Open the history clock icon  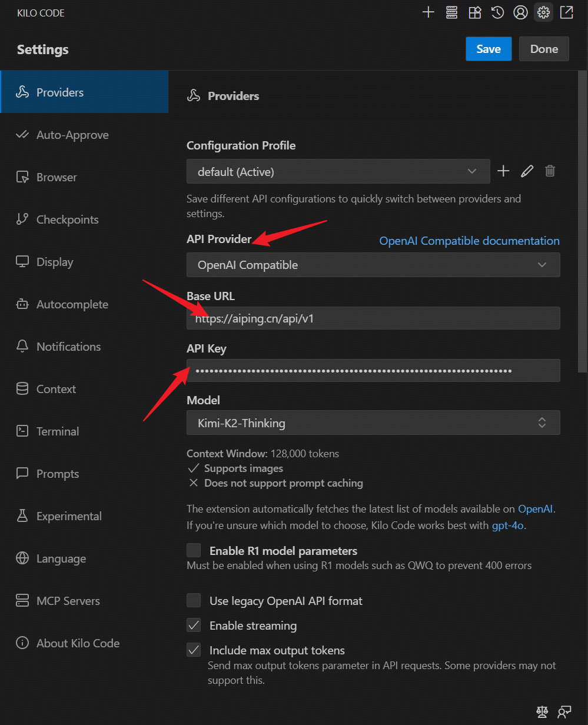(498, 12)
